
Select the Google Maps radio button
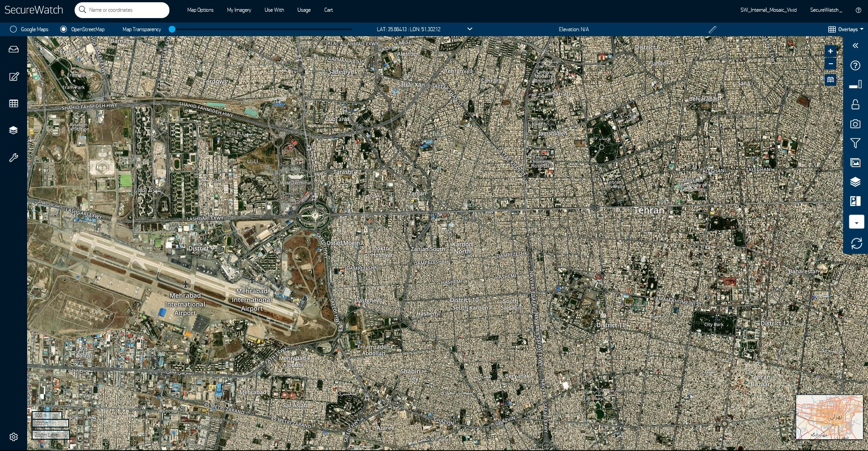click(13, 29)
